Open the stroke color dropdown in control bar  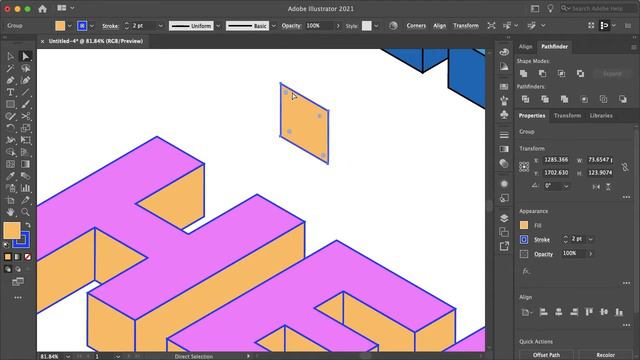pyautogui.click(x=91, y=26)
